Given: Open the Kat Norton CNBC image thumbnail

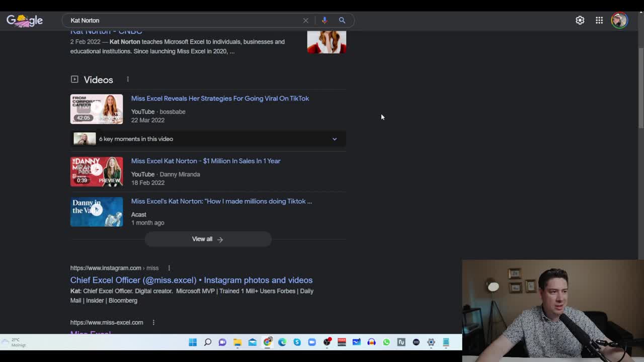Looking at the screenshot, I should point(327,42).
